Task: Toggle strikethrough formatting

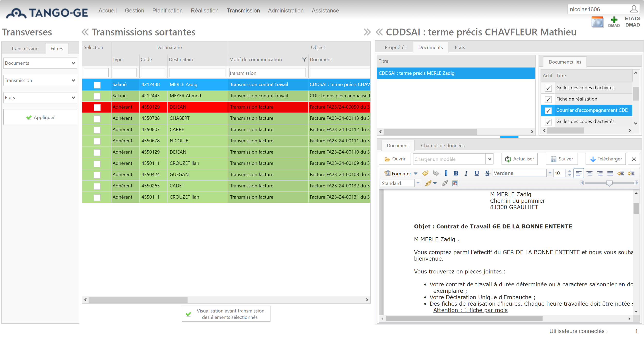Action: [x=487, y=173]
